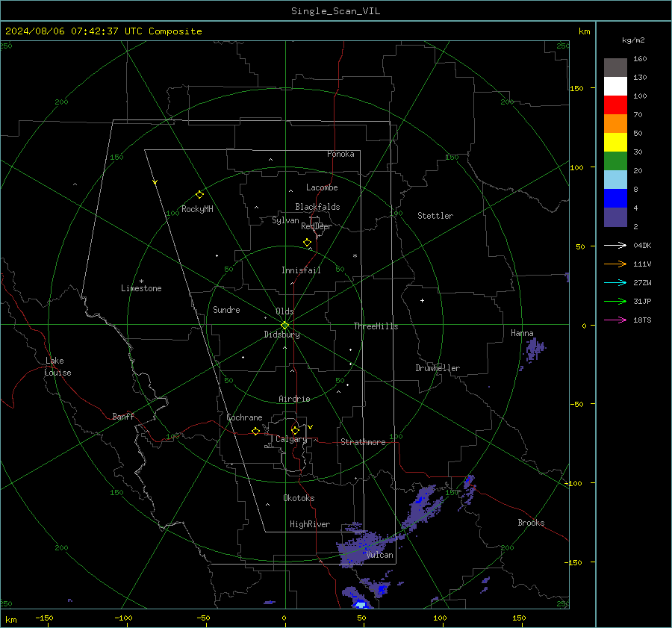Viewport: 672px width, 628px height.
Task: Click the yellow diamond marker near RockyMH
Action: pyautogui.click(x=199, y=195)
